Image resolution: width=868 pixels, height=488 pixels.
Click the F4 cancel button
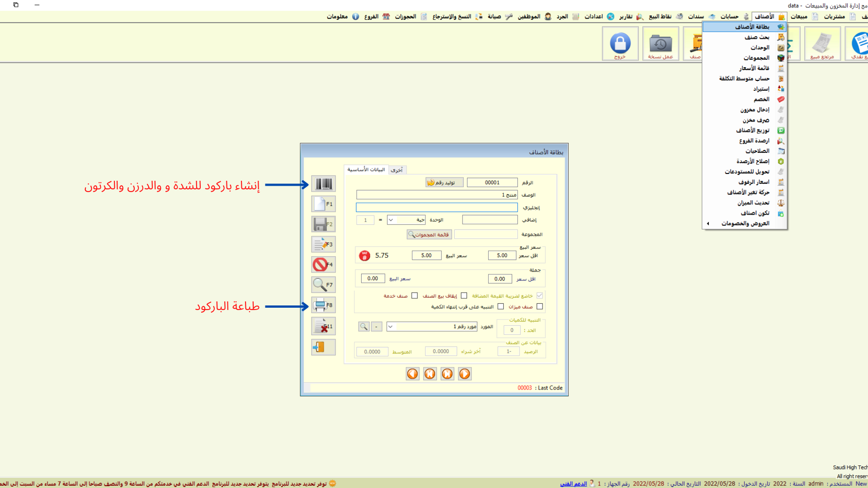(323, 265)
